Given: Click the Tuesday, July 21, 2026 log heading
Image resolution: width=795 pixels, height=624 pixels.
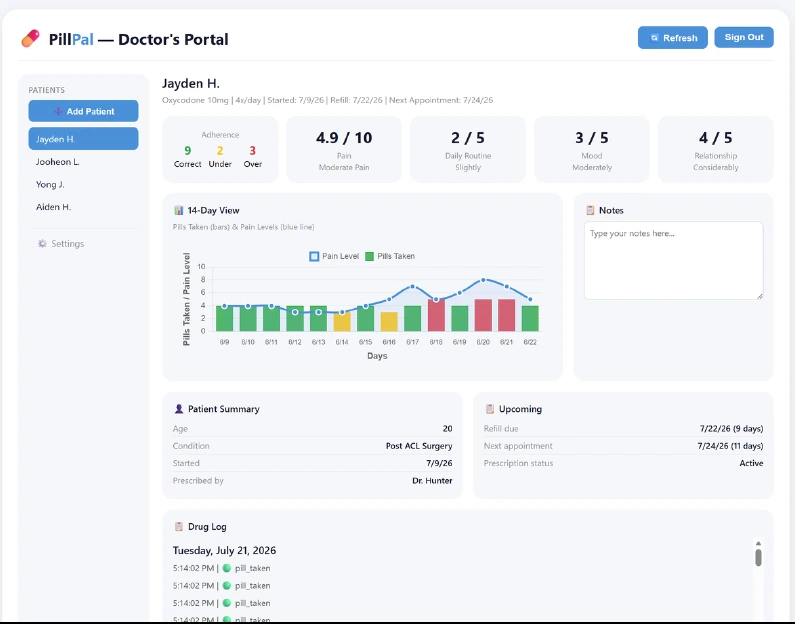Looking at the screenshot, I should [x=224, y=550].
